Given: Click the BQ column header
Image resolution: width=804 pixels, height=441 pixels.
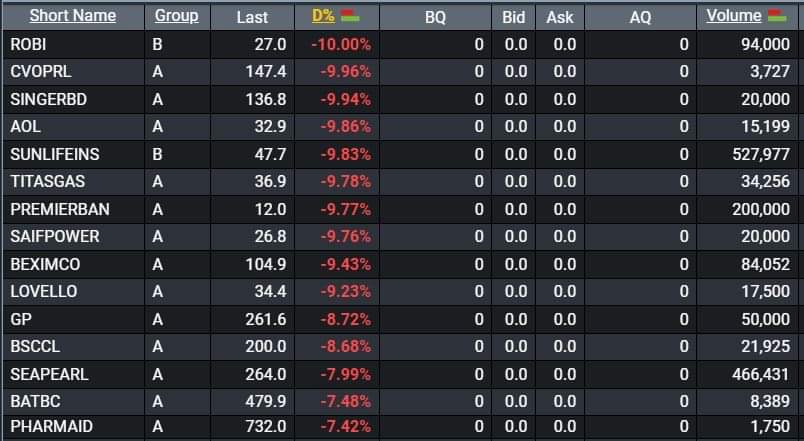Looking at the screenshot, I should tap(435, 17).
